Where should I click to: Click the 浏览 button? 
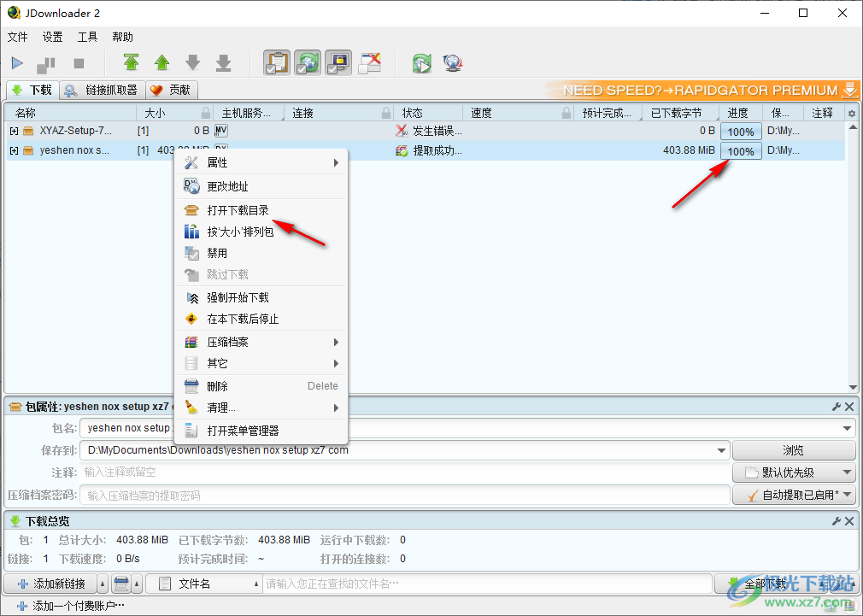pos(794,450)
